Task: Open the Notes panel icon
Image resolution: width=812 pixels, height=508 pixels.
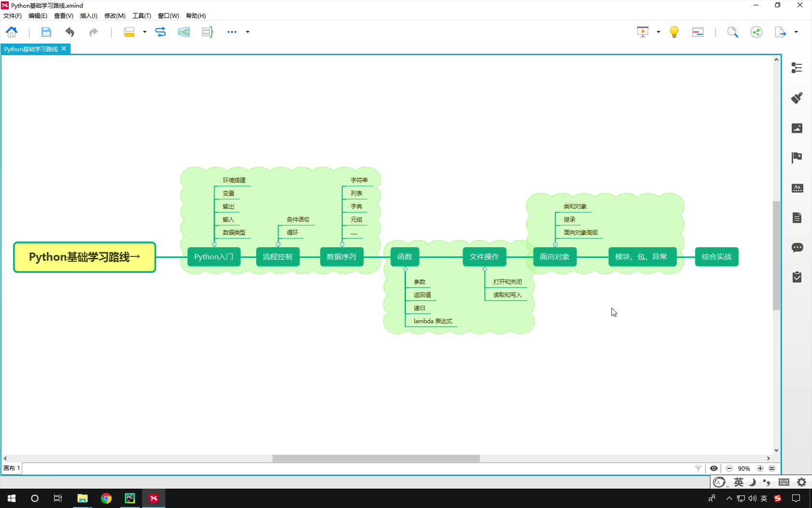Action: (797, 218)
